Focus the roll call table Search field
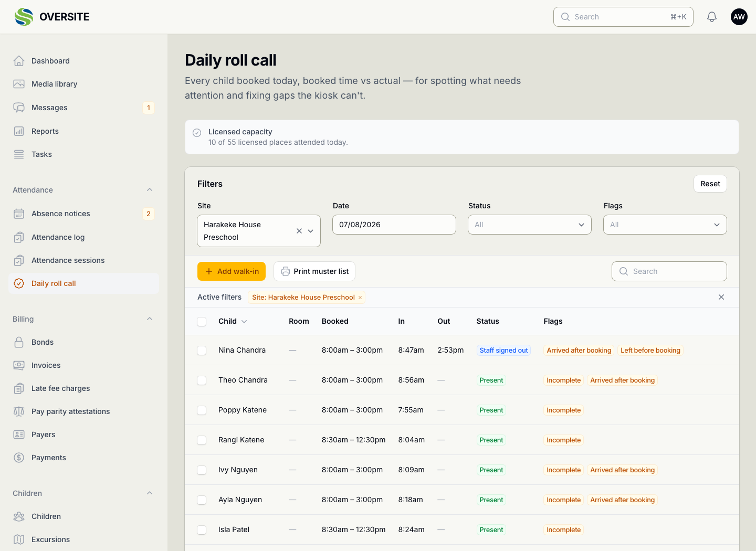The image size is (756, 551). 669,271
